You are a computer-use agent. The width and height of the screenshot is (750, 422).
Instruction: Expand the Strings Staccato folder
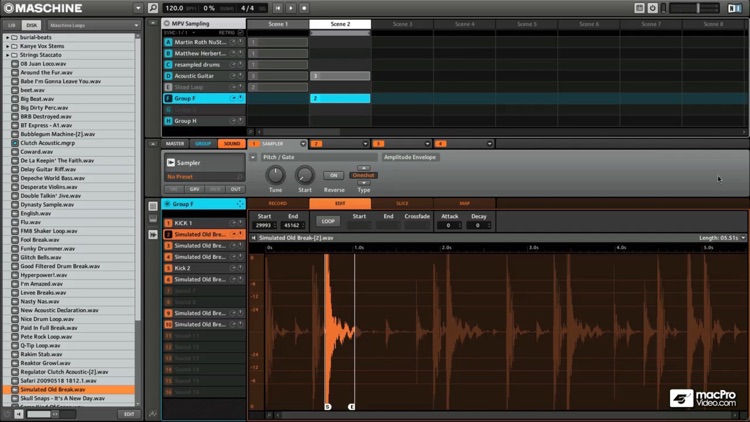tap(7, 55)
